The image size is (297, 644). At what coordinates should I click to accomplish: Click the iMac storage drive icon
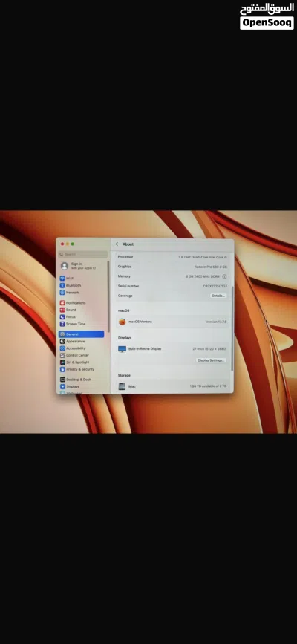click(x=122, y=386)
